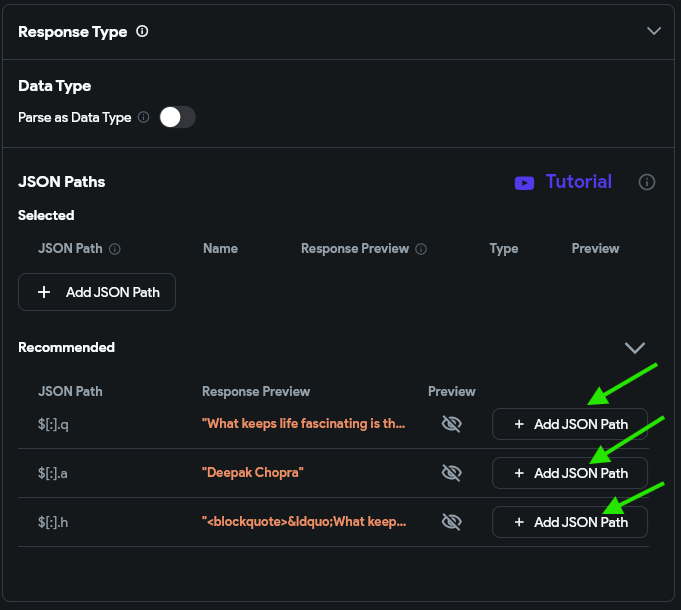This screenshot has width=681, height=610.
Task: Click info icon next to Response Preview header
Action: pos(421,249)
